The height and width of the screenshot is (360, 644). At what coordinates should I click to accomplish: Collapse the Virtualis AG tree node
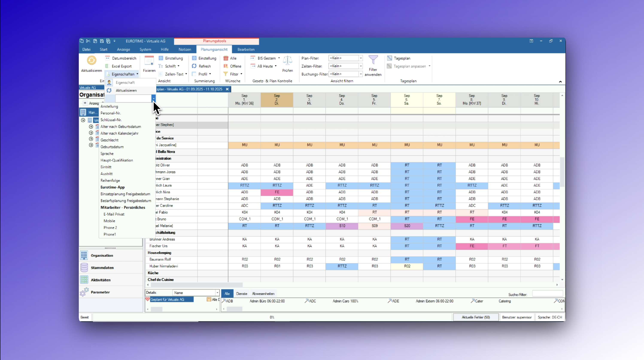83,120
